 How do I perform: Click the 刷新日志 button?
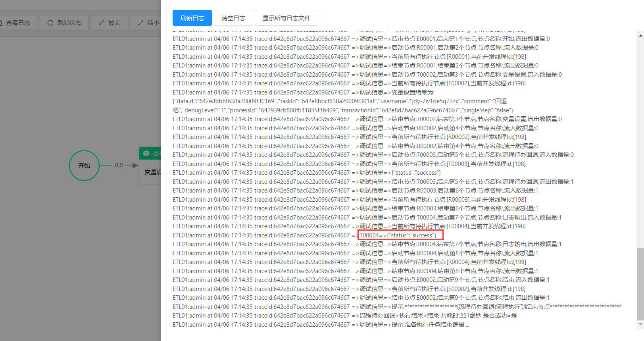point(192,18)
